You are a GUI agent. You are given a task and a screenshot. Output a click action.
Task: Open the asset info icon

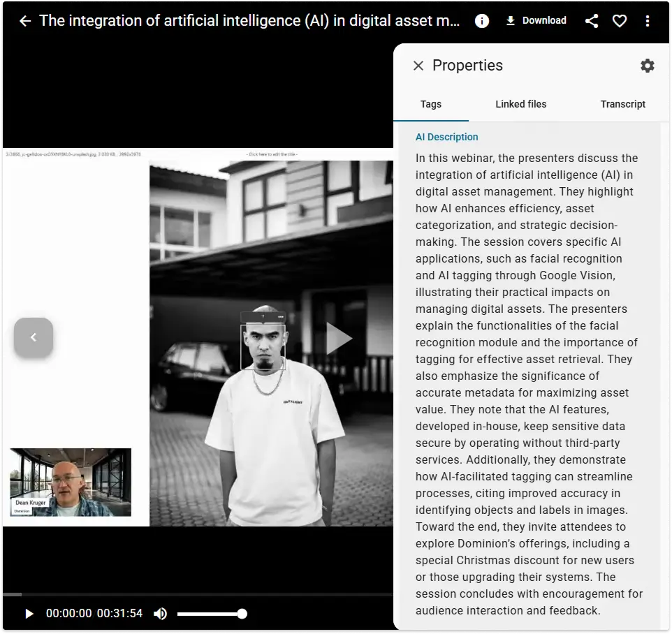point(482,21)
